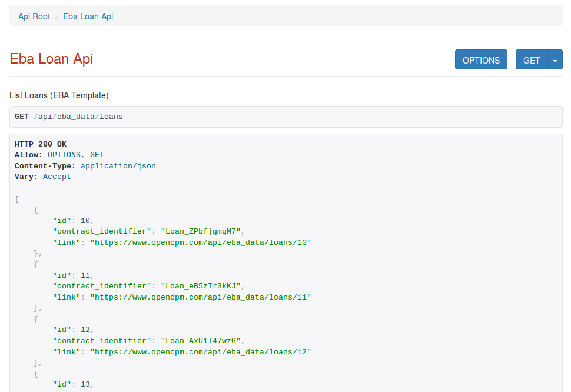Click the HTTP 200 OK status line

point(41,144)
